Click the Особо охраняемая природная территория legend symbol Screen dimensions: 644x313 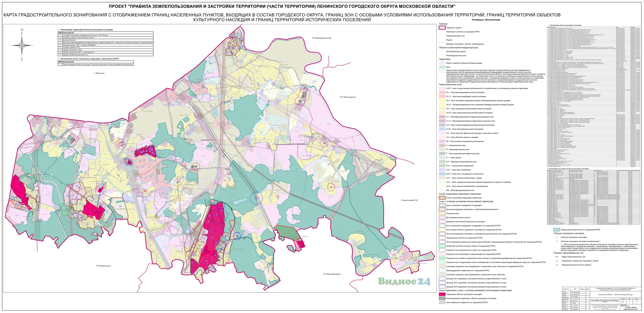click(442, 198)
